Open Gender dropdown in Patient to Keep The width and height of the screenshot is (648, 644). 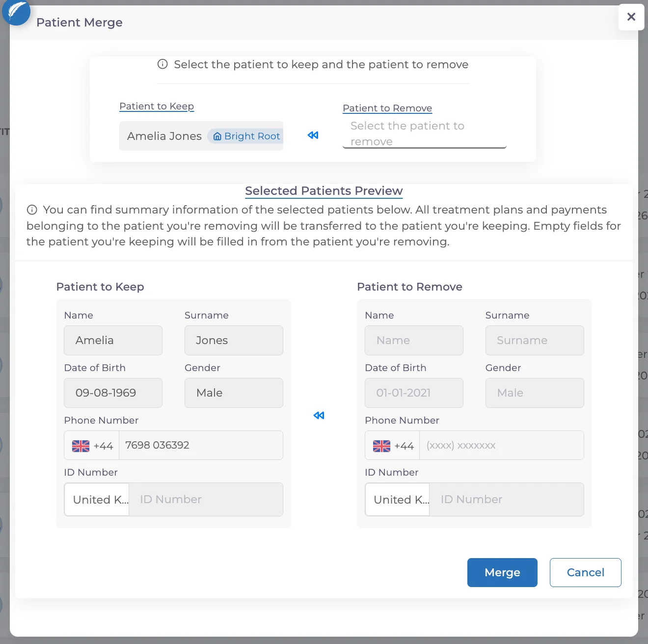pyautogui.click(x=234, y=393)
